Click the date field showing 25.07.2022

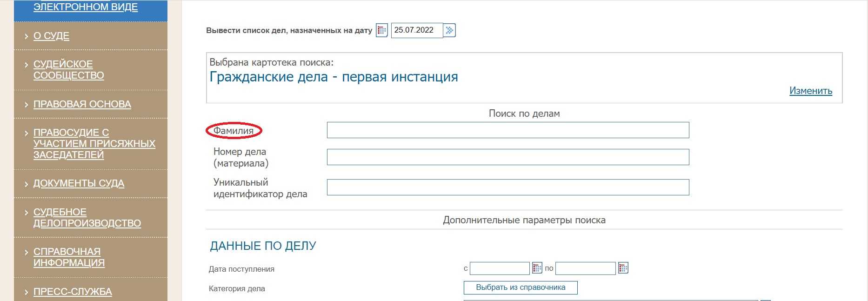tap(417, 30)
